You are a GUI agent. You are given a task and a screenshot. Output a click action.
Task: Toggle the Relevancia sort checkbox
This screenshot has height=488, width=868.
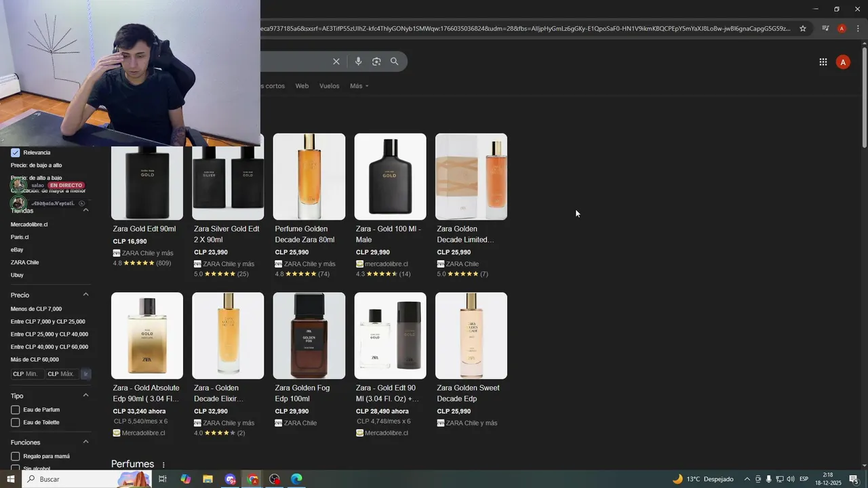coord(15,152)
